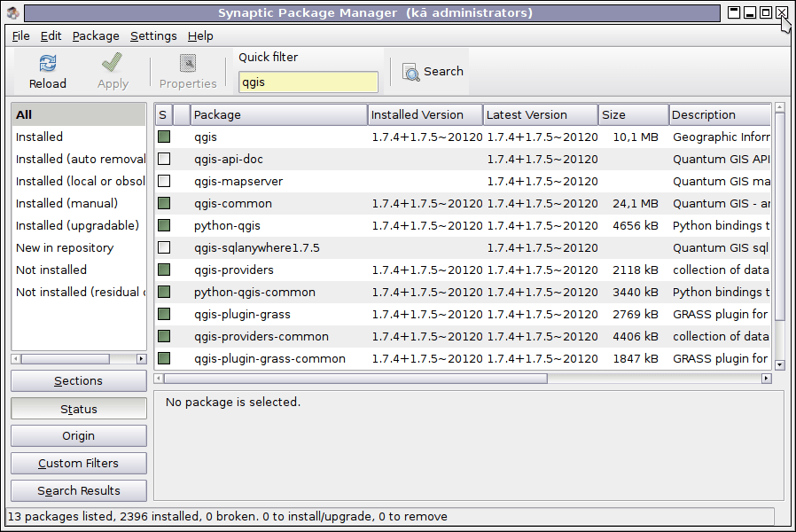Select the qgis-plugin-grass package name
This screenshot has width=796, height=532.
pyautogui.click(x=242, y=315)
